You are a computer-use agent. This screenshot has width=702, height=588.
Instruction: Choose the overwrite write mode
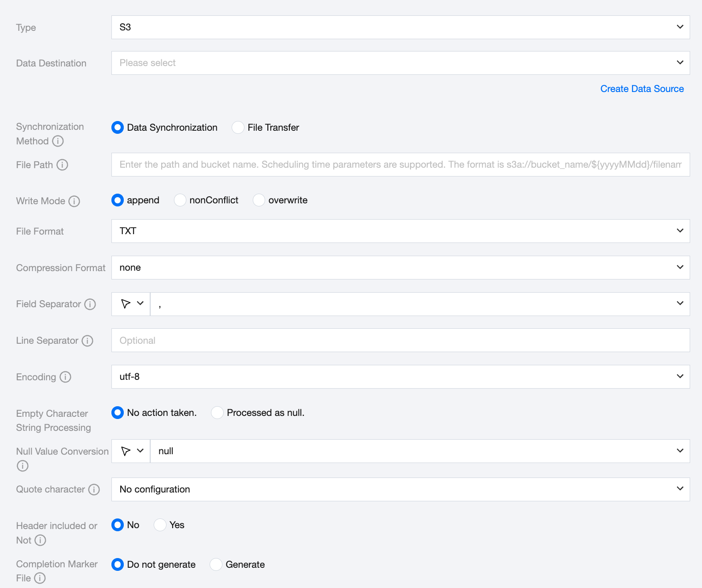pyautogui.click(x=259, y=200)
